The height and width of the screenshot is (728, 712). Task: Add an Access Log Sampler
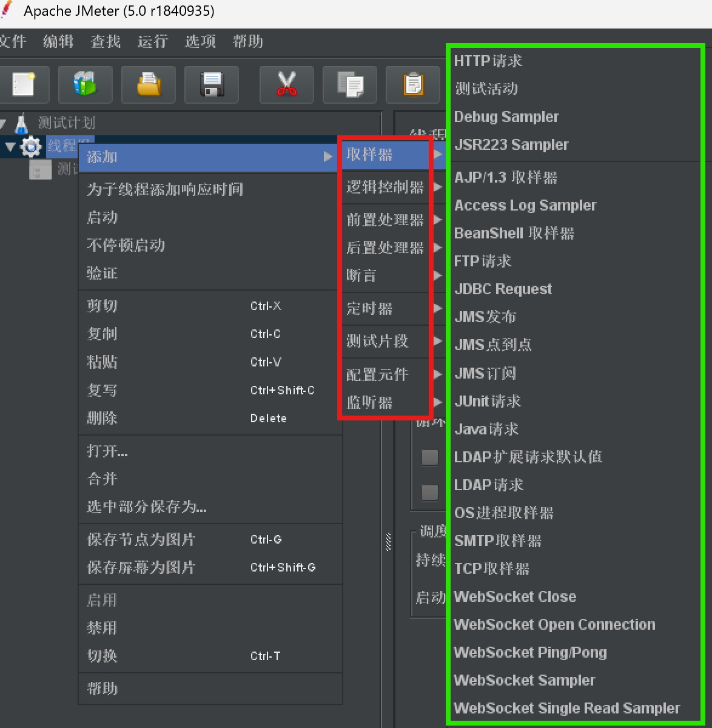575,205
